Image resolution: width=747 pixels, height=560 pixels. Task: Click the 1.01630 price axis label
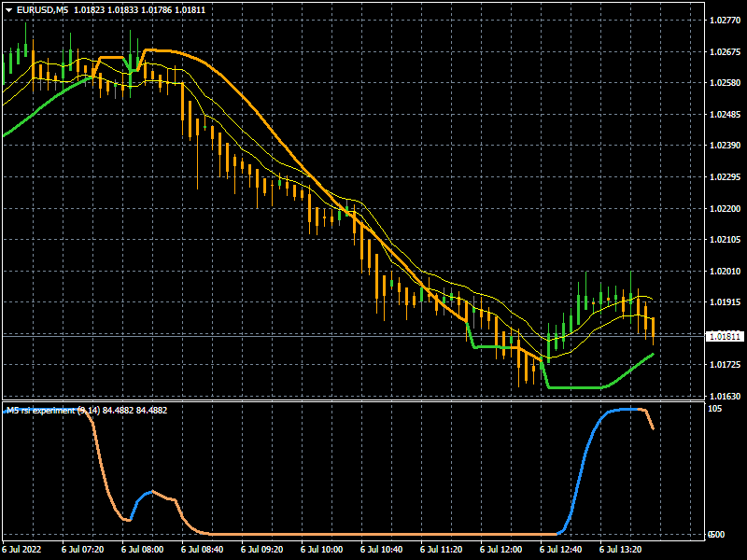[x=726, y=396]
